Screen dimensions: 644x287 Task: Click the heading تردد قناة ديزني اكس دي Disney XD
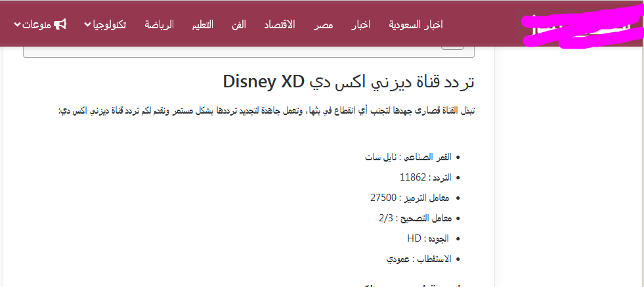(349, 82)
